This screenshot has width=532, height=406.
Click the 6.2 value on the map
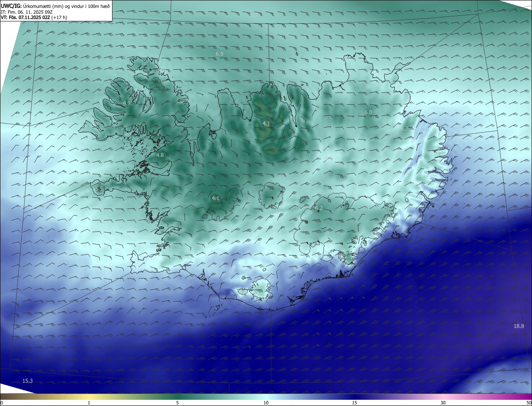[319, 208]
